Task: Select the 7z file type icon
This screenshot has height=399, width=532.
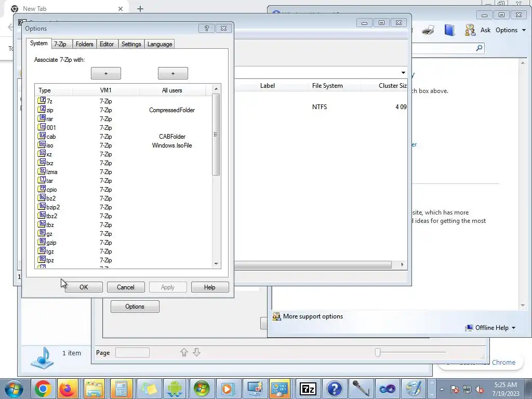Action: (42, 100)
